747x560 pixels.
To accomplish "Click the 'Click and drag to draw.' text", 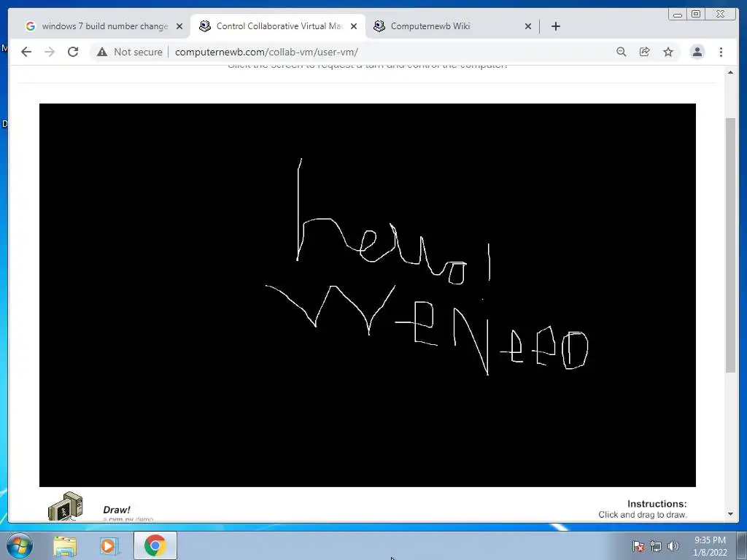I will 643,515.
